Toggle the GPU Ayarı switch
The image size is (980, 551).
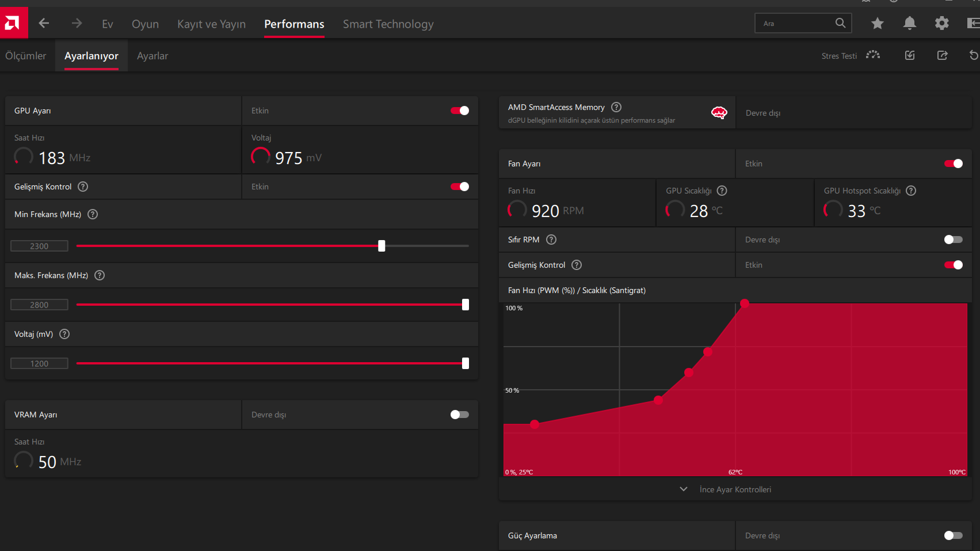tap(460, 111)
